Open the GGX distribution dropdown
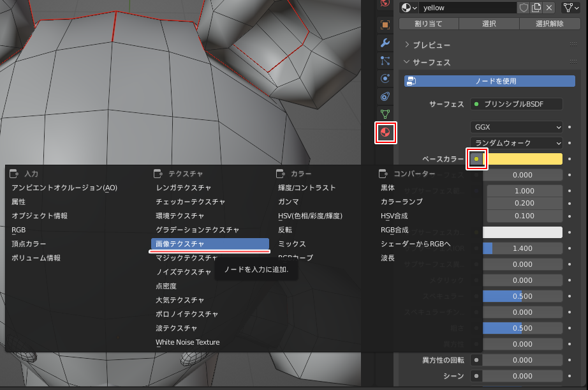588x390 pixels. pos(517,127)
